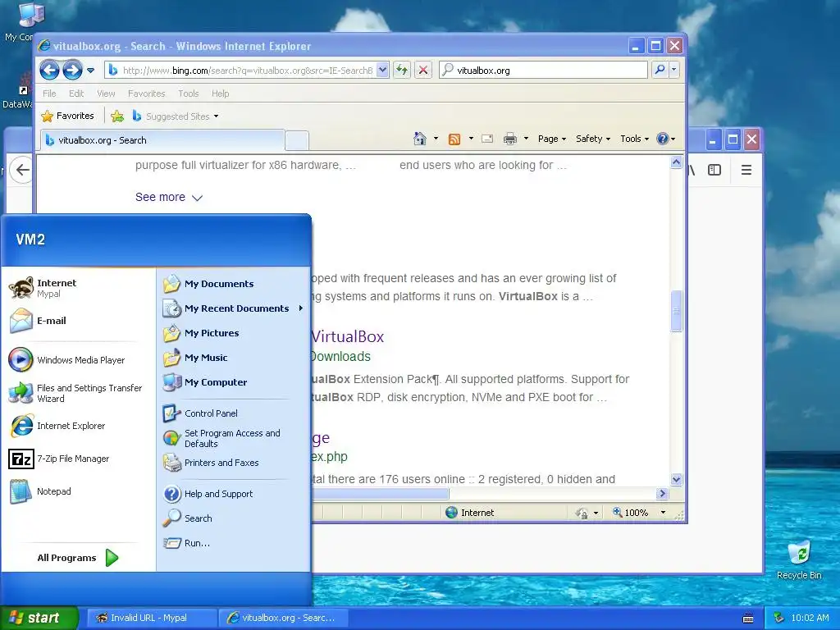
Task: Go forward in Internet Explorer
Action: (72, 71)
